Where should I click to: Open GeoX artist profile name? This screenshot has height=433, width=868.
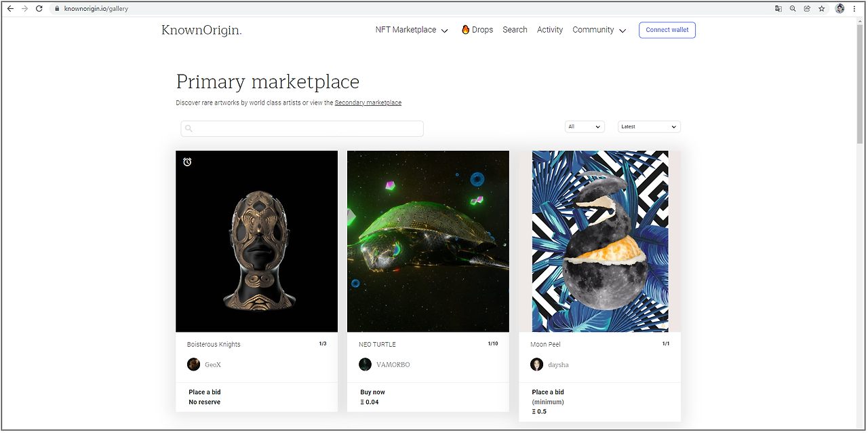click(x=213, y=365)
